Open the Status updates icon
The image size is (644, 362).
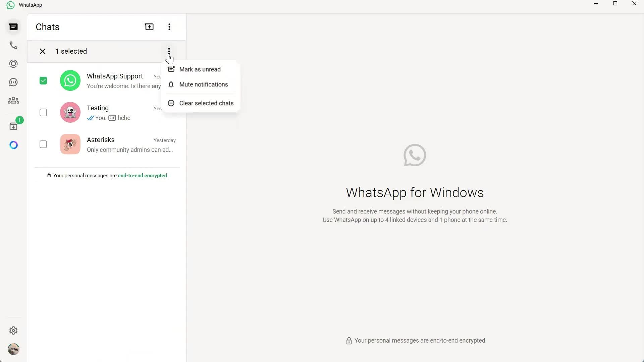point(13,64)
